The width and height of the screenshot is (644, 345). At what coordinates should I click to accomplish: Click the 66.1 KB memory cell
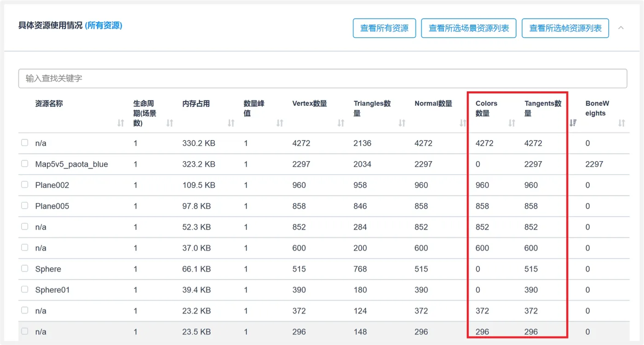(x=196, y=269)
